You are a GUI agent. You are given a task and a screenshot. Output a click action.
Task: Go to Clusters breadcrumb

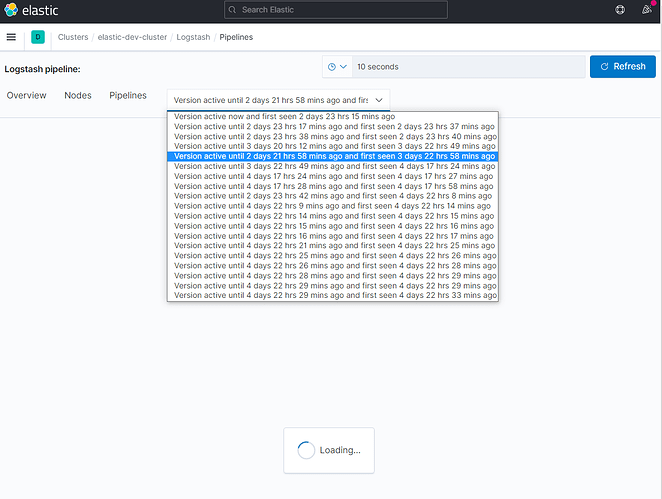click(73, 37)
